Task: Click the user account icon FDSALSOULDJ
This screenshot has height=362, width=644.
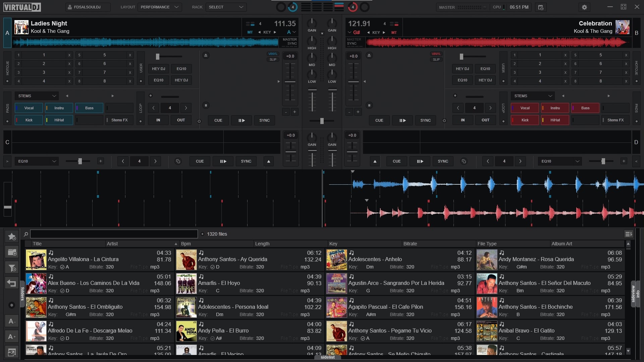Action: [x=88, y=7]
